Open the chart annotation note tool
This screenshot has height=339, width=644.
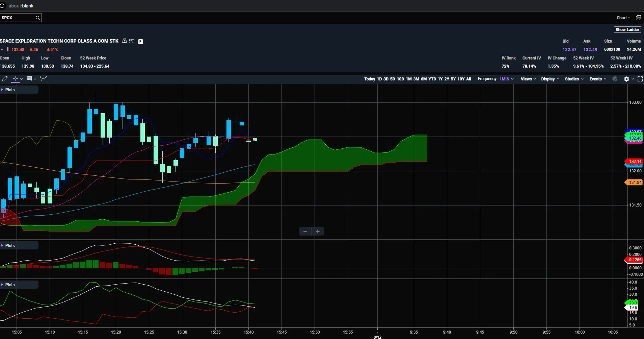point(29,79)
